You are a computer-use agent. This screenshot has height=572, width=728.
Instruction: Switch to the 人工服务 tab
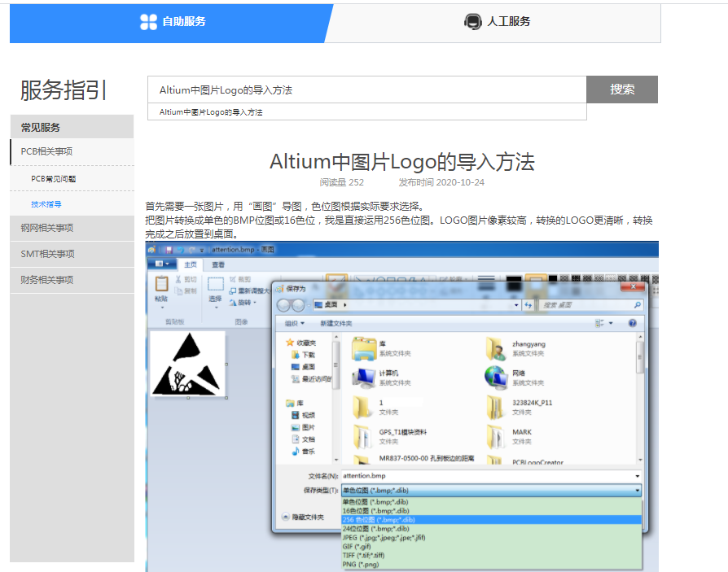pos(498,22)
